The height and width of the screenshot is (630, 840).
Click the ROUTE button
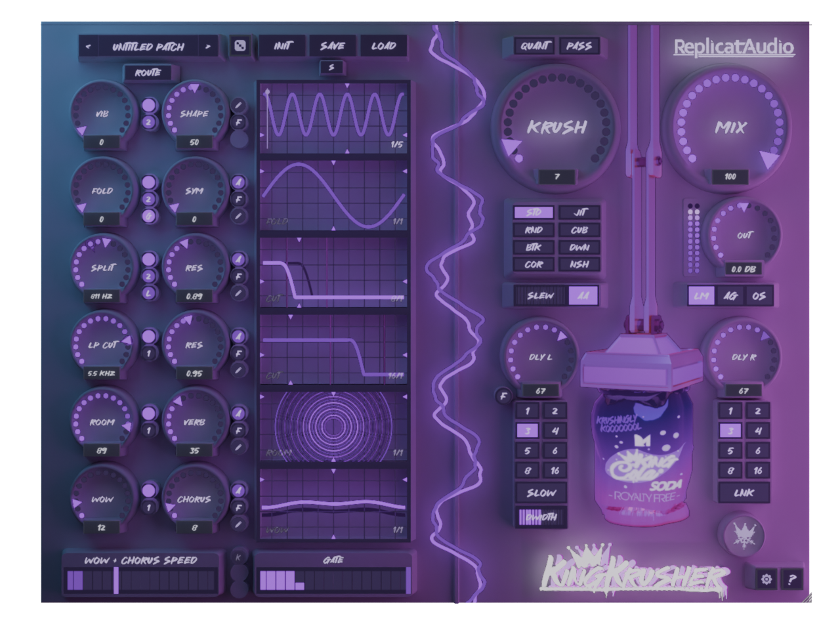pos(148,72)
